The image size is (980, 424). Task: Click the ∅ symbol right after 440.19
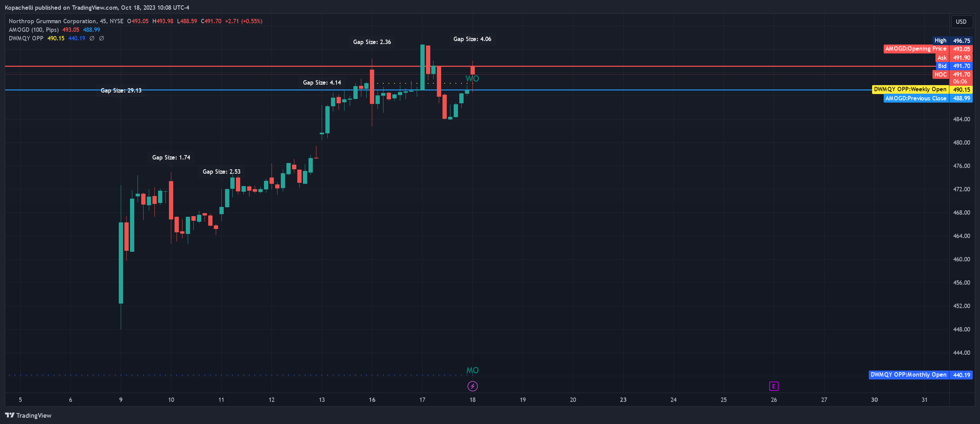point(92,38)
